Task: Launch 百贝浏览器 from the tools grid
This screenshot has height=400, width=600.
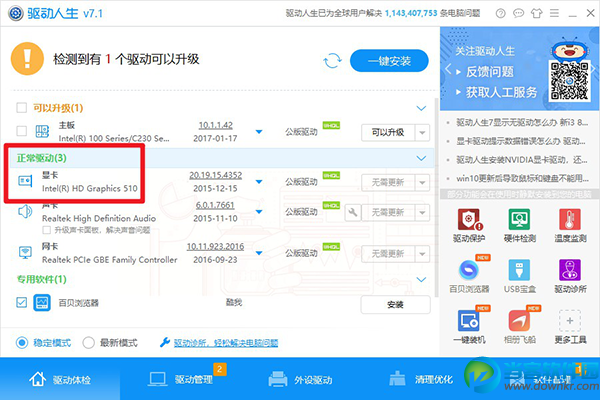Action: [469, 276]
